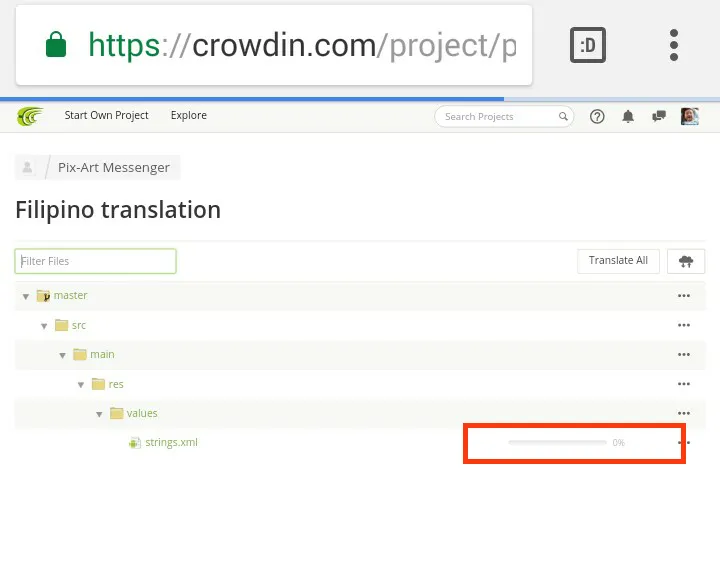Open the master row more options dots
The image size is (720, 566).
pyautogui.click(x=684, y=296)
